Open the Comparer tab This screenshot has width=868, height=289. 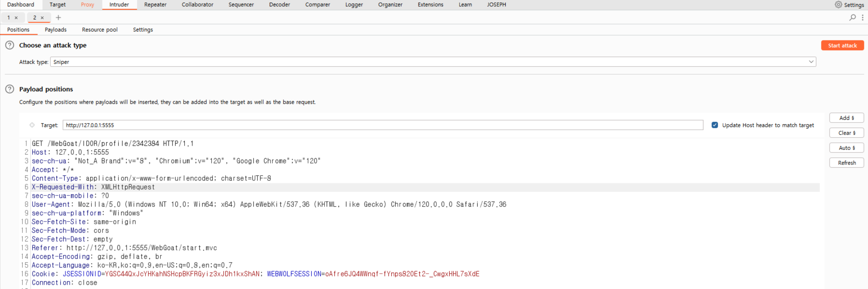317,5
